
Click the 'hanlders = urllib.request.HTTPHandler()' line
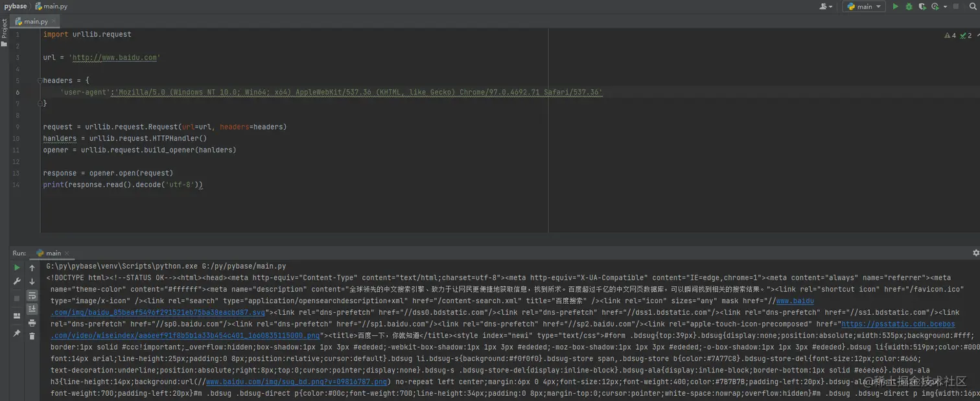tap(125, 139)
